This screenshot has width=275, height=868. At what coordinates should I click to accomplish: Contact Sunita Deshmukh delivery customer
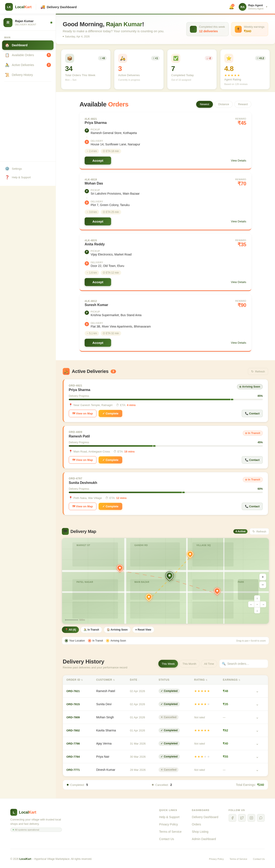click(252, 506)
